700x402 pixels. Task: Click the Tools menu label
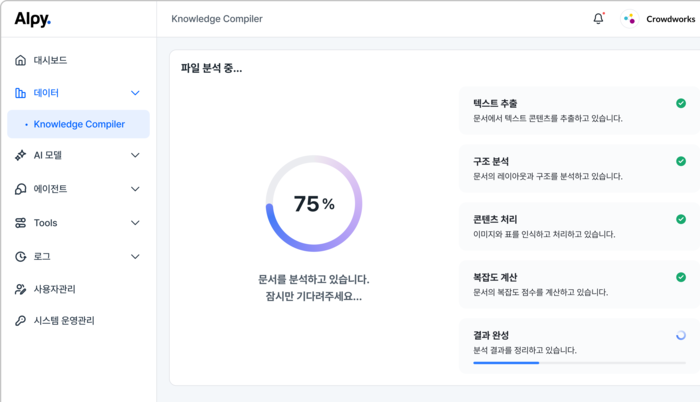46,223
